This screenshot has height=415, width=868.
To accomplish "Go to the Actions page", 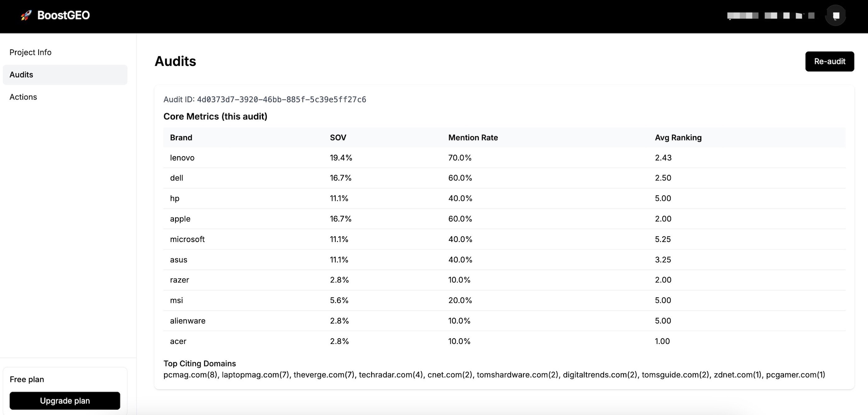I will [x=23, y=97].
